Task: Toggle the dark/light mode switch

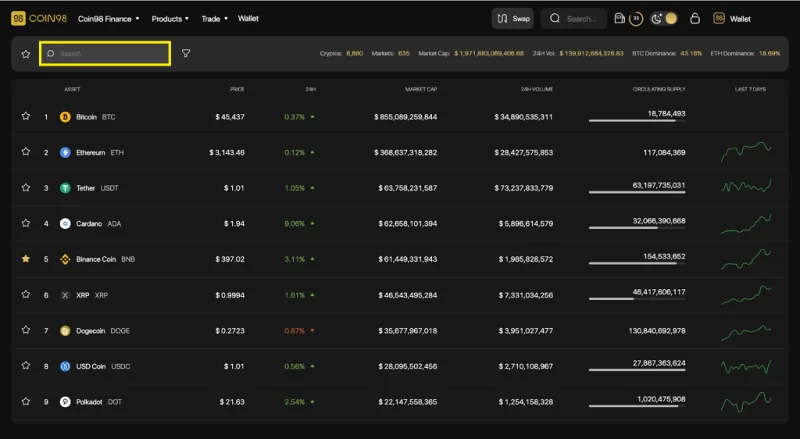Action: point(664,18)
